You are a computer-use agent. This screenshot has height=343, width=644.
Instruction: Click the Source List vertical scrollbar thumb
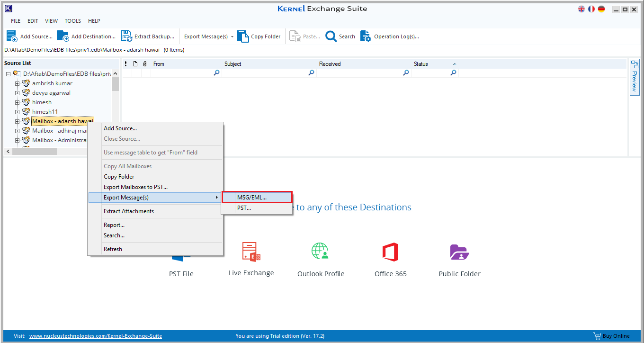pyautogui.click(x=115, y=83)
